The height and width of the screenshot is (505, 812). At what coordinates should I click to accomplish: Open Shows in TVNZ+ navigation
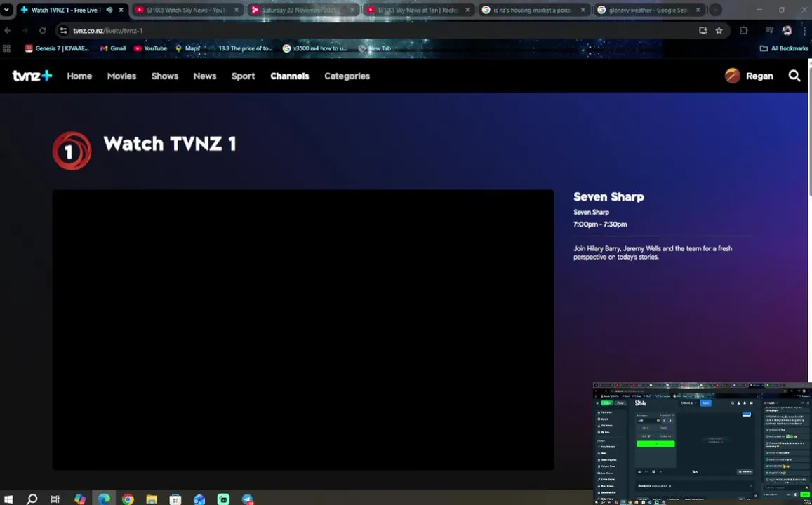(165, 76)
